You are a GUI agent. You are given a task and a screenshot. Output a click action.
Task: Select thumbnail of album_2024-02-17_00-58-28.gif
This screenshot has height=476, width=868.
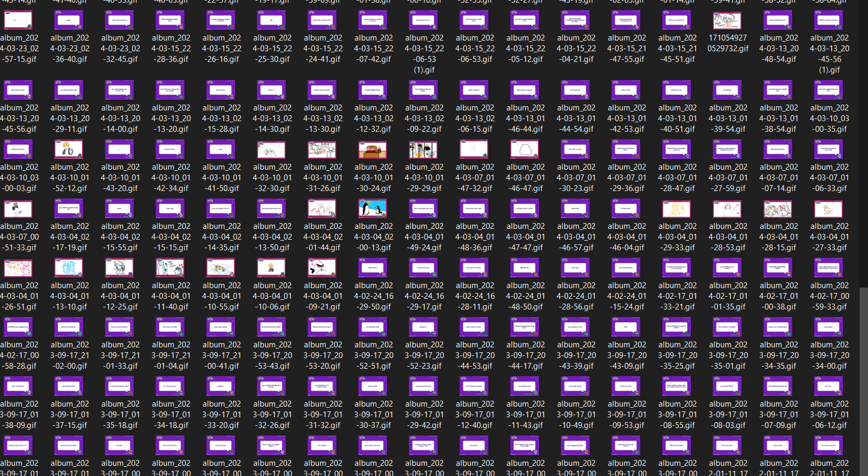(18, 327)
